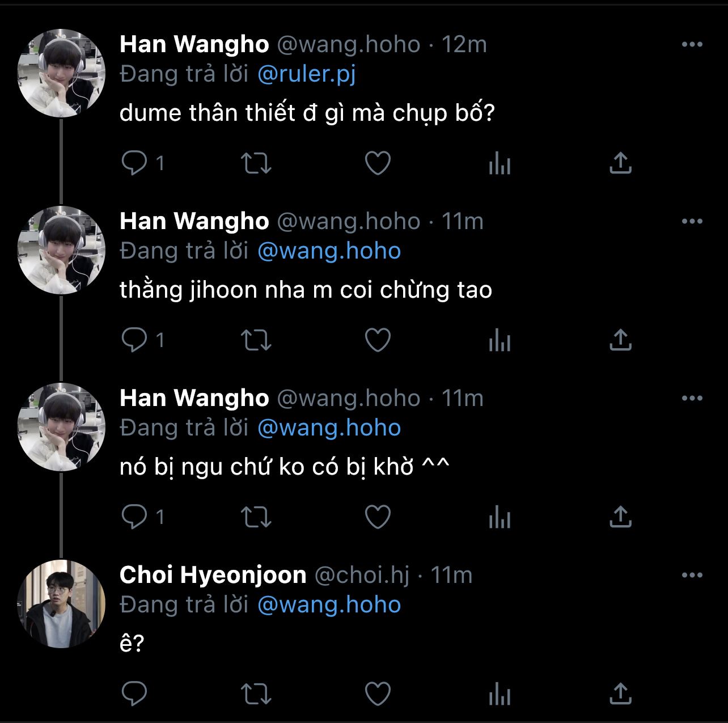Open more options on Choi Hyeonjoon's tweet

(692, 575)
